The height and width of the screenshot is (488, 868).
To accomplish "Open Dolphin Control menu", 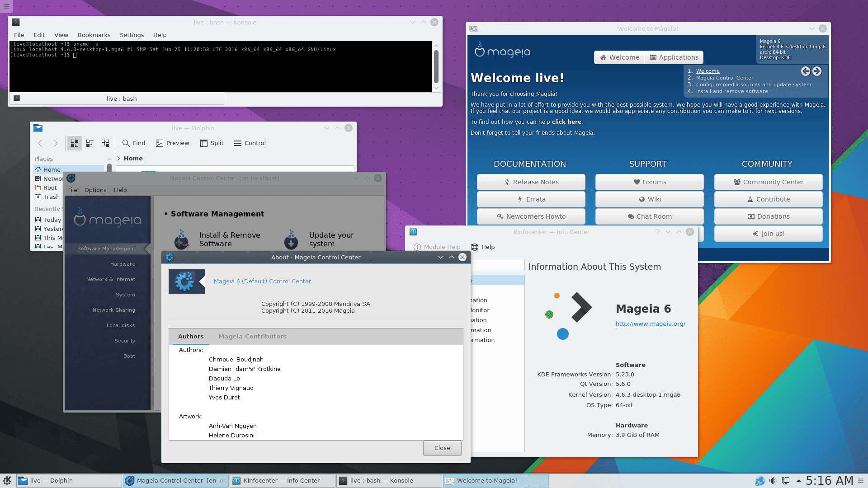I will 250,143.
